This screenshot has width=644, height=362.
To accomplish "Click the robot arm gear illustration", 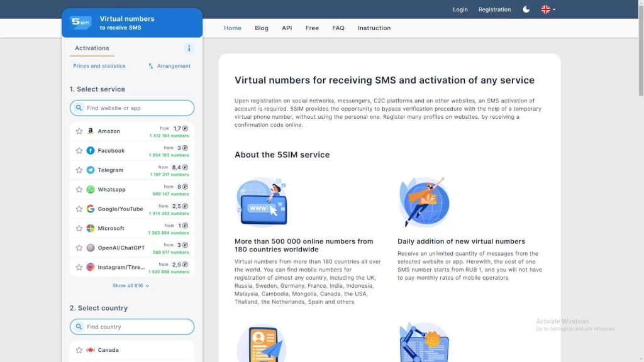I will click(x=425, y=343).
